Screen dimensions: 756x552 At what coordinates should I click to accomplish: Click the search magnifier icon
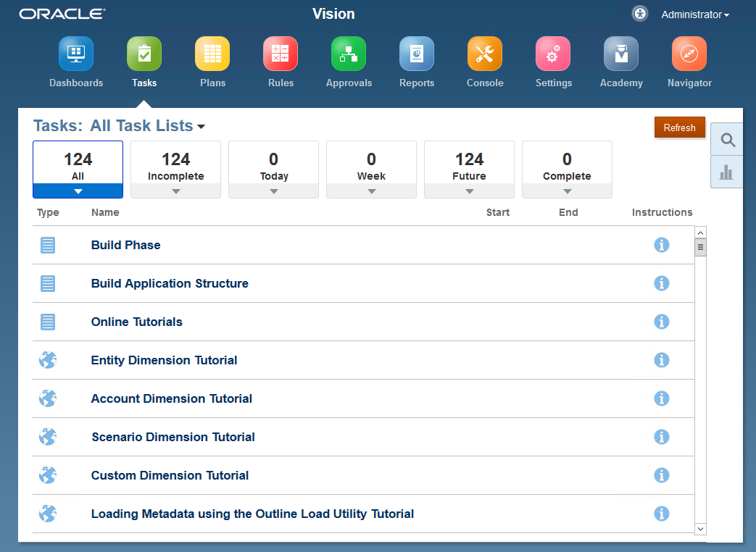728,140
